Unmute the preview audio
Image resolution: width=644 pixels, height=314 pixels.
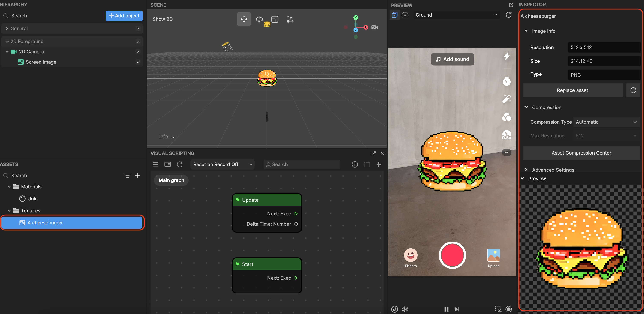point(405,309)
